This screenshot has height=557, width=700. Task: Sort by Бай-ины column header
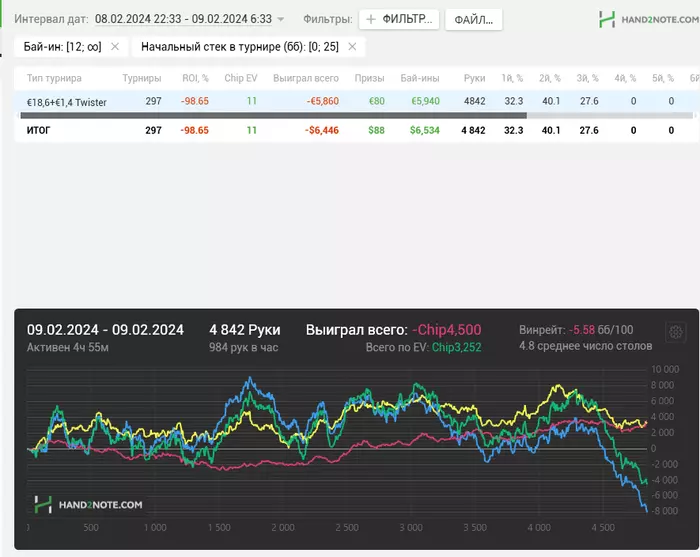pos(420,78)
